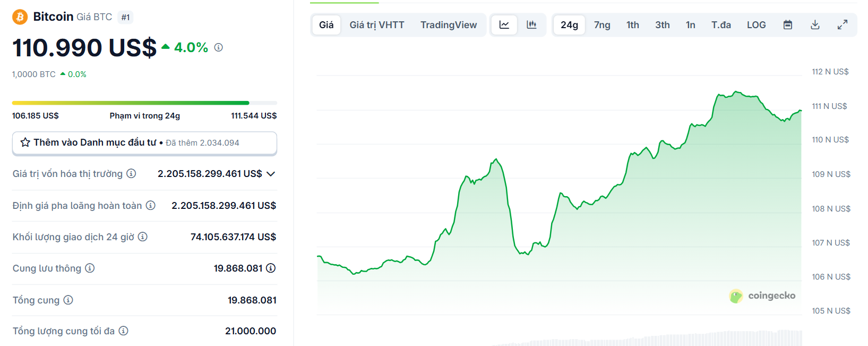Open the TradingView tab
Viewport: 868px width, 346px height.
[449, 25]
